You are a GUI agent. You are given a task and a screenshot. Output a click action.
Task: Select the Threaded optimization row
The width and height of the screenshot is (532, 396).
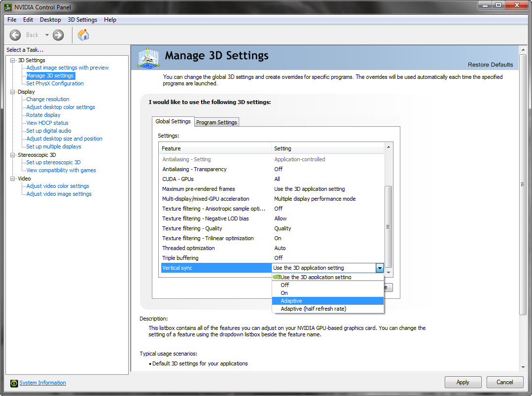point(272,248)
